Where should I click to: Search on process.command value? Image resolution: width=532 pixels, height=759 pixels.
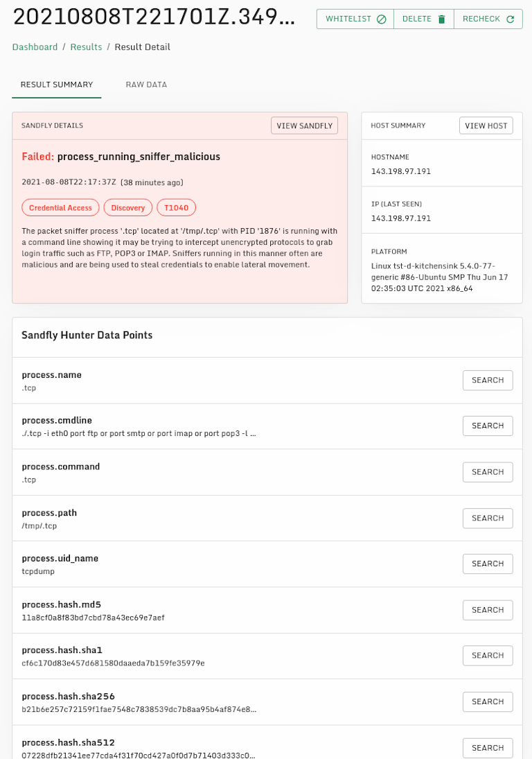pyautogui.click(x=488, y=472)
